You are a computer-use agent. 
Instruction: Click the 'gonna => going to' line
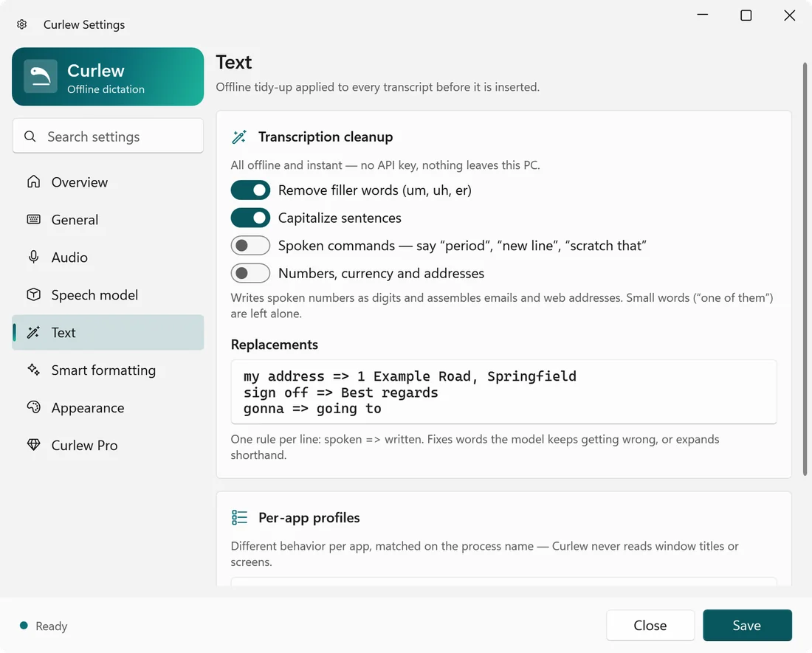[312, 409]
